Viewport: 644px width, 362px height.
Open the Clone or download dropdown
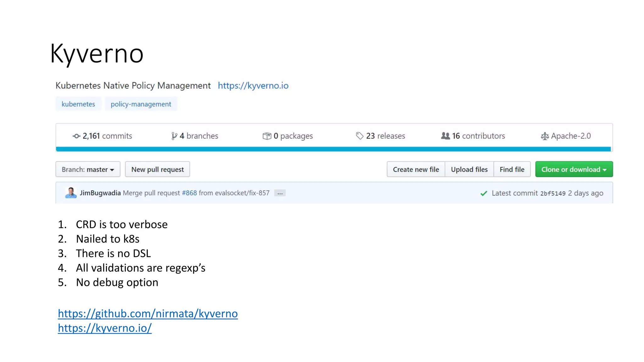tap(574, 169)
